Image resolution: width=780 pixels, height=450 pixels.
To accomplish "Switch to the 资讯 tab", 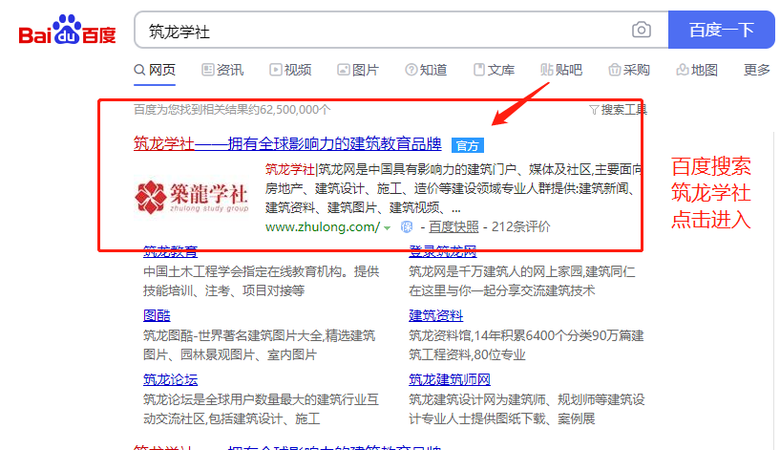I will point(222,70).
